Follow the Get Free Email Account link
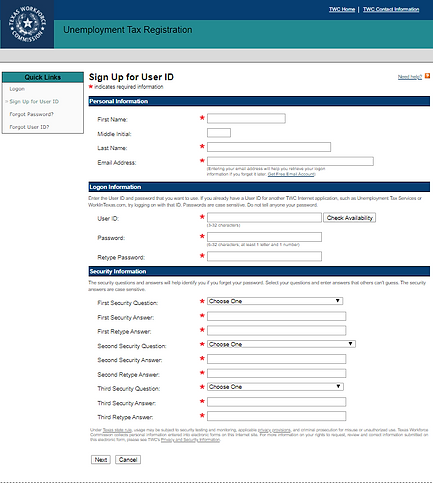The image size is (433, 483). click(291, 174)
